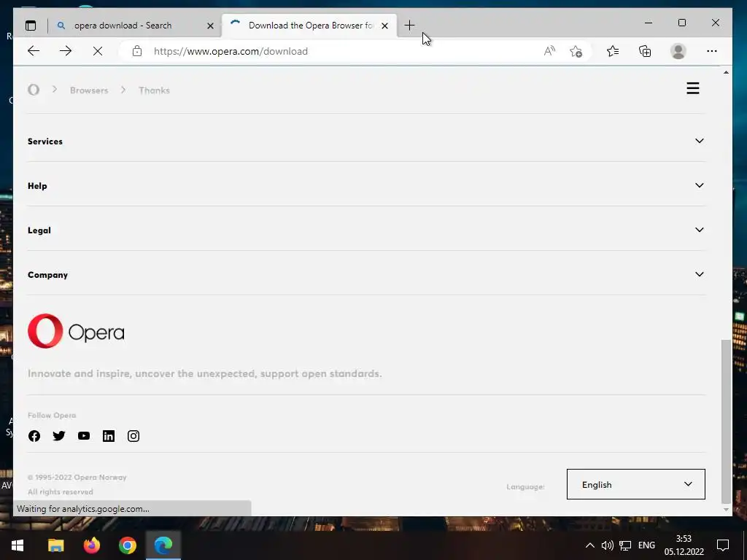The width and height of the screenshot is (747, 560).
Task: Expand the Company section
Action: (366, 274)
